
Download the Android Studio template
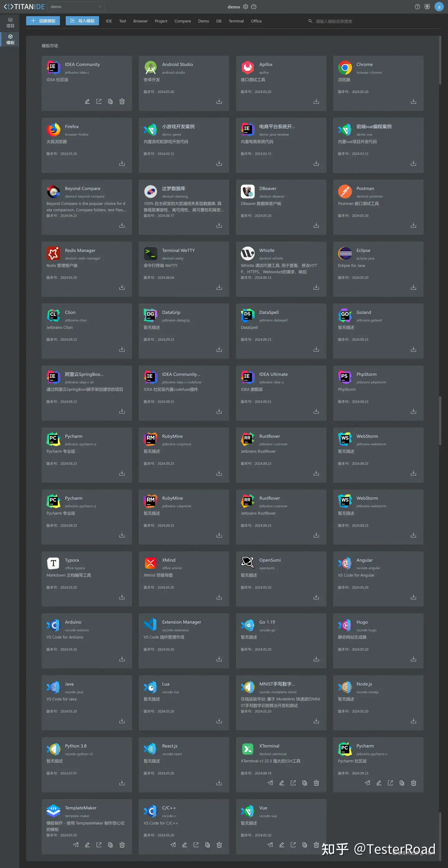click(x=219, y=102)
